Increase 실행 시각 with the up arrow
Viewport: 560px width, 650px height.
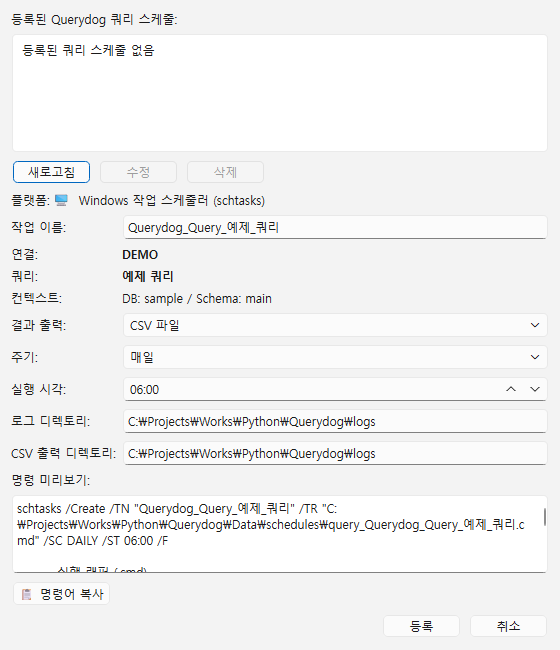pos(511,389)
